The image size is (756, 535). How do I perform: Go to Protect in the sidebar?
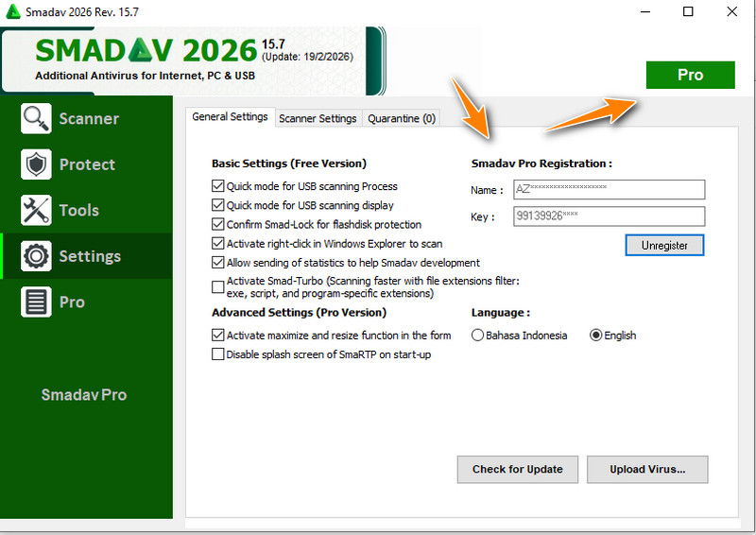(x=87, y=164)
